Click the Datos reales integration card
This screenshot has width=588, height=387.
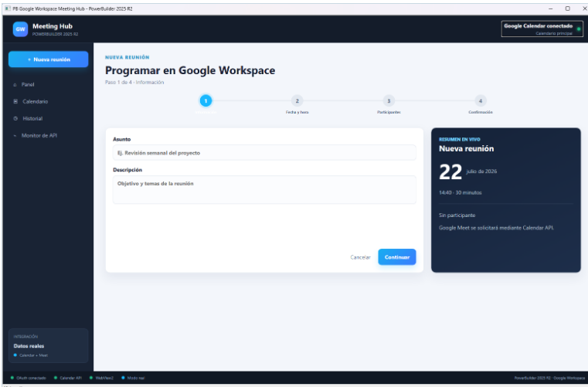(49, 346)
